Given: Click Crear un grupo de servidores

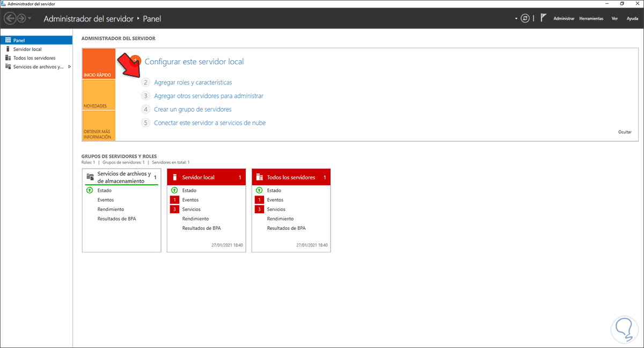Looking at the screenshot, I should pyautogui.click(x=193, y=109).
